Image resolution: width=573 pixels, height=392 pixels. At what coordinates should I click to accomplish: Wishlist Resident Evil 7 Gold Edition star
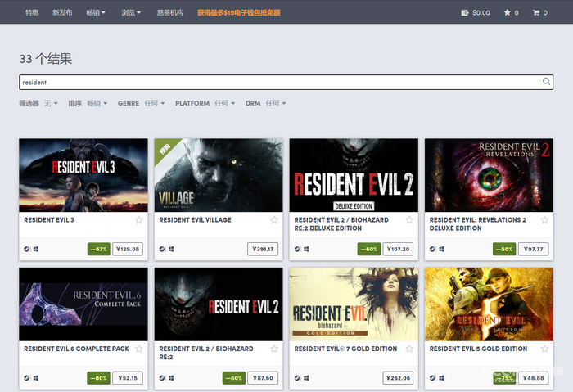(x=409, y=349)
